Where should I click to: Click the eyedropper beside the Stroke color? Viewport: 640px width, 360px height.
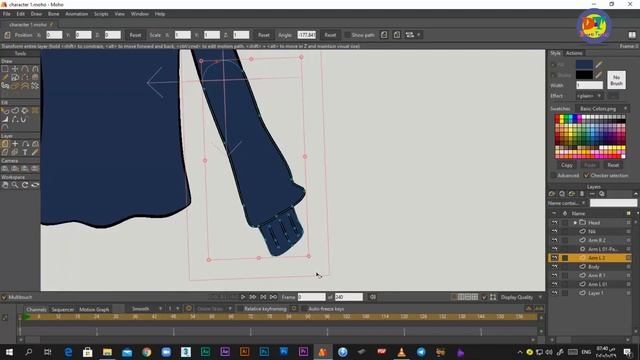tap(599, 75)
